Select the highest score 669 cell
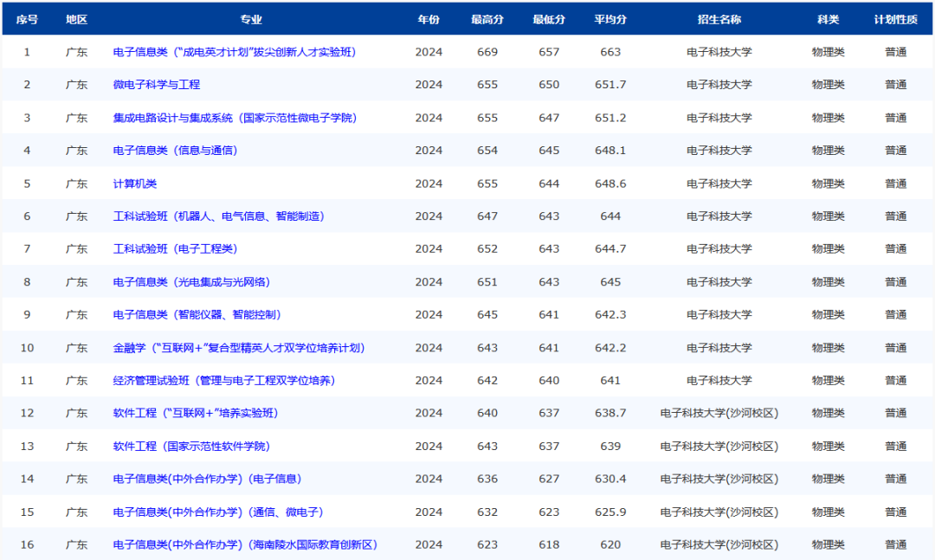935x560 pixels. (487, 52)
